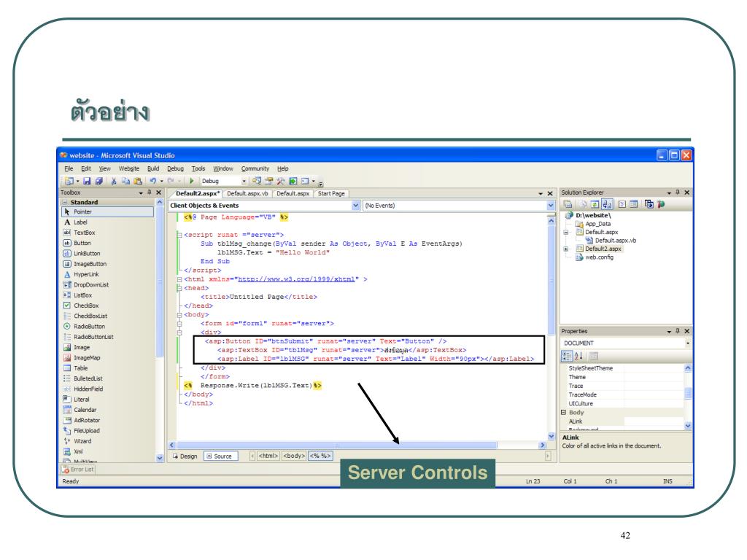Image resolution: width=747 pixels, height=560 pixels.
Task: Click the View Designer icon in Solution Explorer
Action: coord(634,204)
